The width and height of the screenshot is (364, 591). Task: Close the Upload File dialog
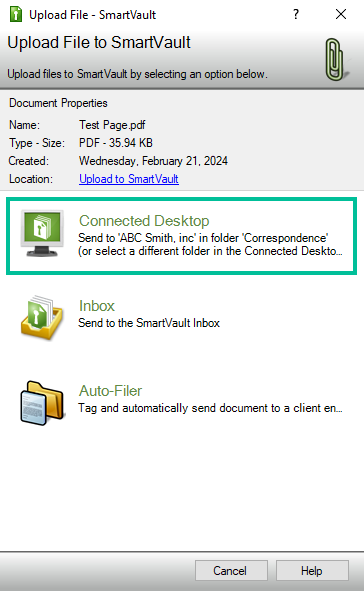tap(341, 14)
